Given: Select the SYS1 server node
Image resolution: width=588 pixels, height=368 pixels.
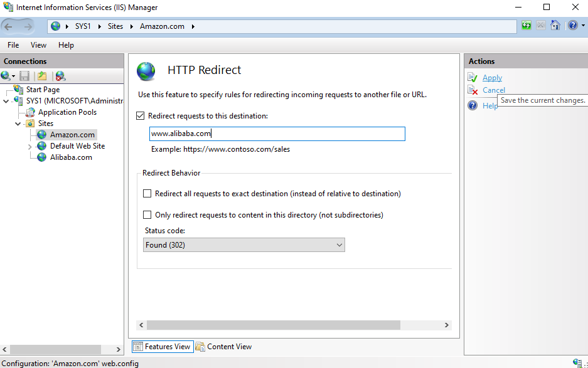Looking at the screenshot, I should (x=74, y=101).
